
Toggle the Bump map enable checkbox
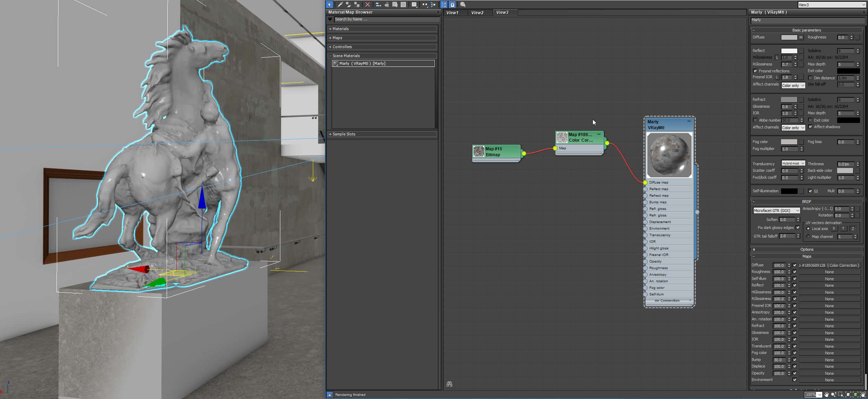(x=795, y=360)
